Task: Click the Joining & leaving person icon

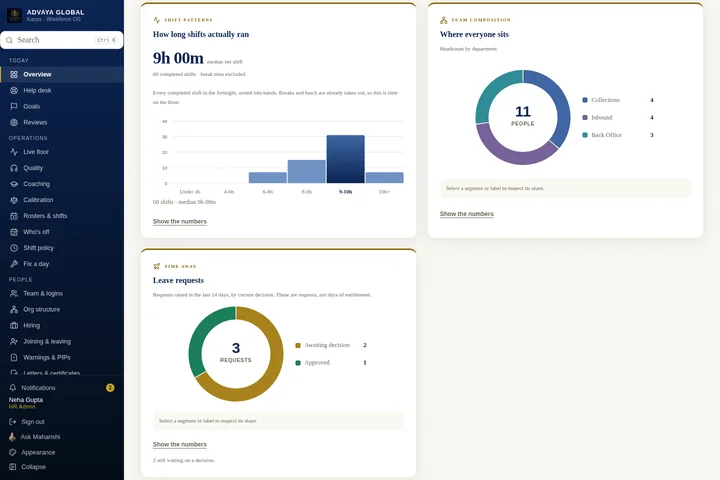Action: click(14, 342)
